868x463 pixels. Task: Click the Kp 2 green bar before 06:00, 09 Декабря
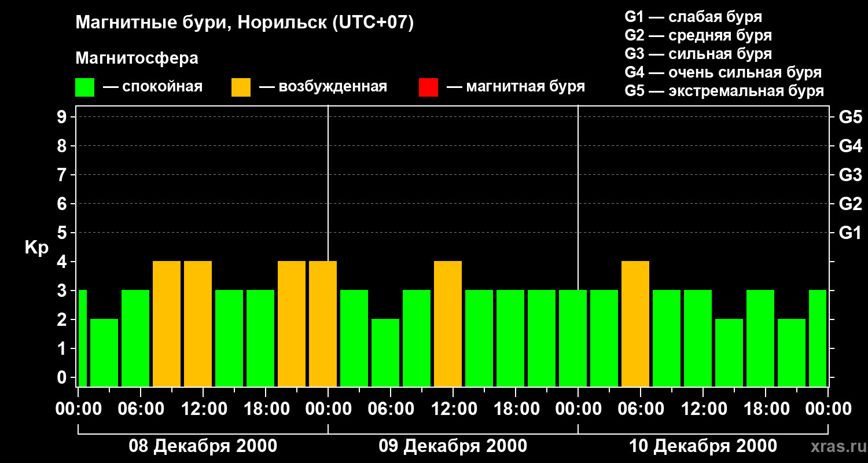pyautogui.click(x=385, y=352)
